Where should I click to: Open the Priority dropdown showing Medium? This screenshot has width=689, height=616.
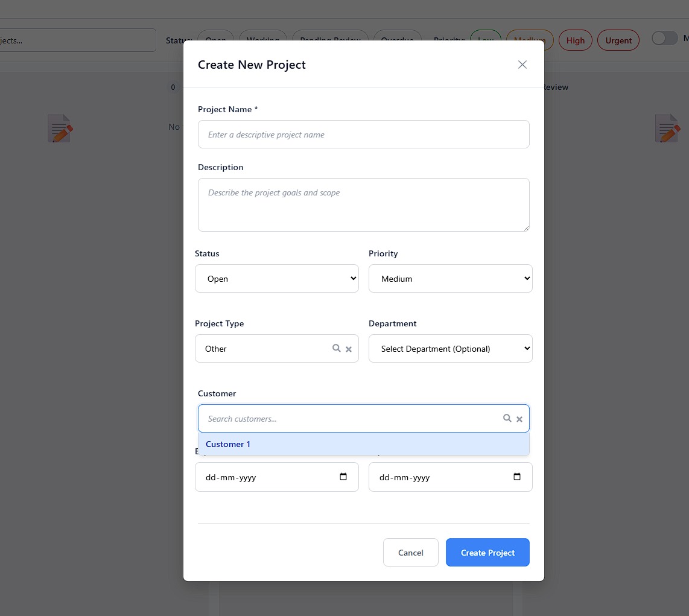point(451,279)
